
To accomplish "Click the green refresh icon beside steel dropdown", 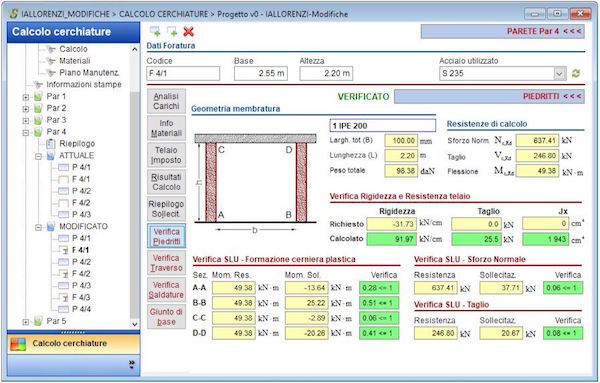I will pos(576,73).
